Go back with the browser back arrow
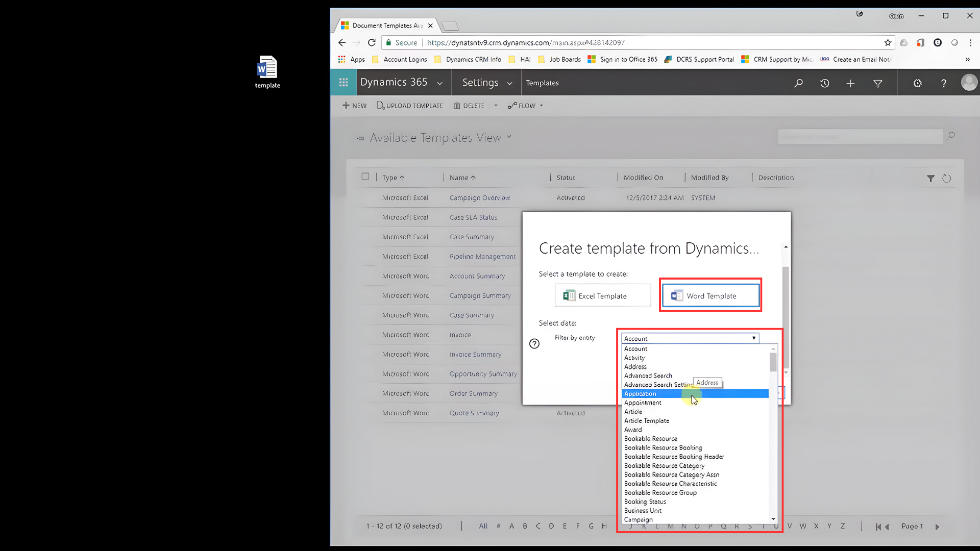Viewport: 980px width, 551px height. pyautogui.click(x=342, y=43)
